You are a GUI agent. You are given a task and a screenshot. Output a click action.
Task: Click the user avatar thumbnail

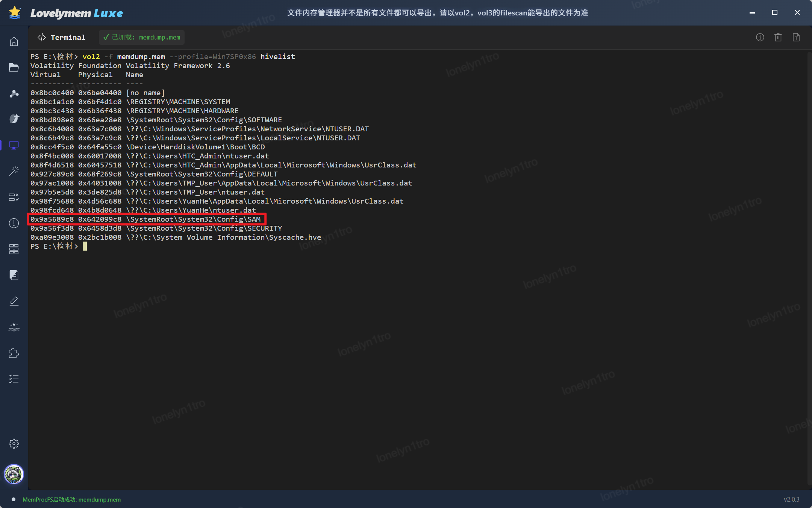14,474
